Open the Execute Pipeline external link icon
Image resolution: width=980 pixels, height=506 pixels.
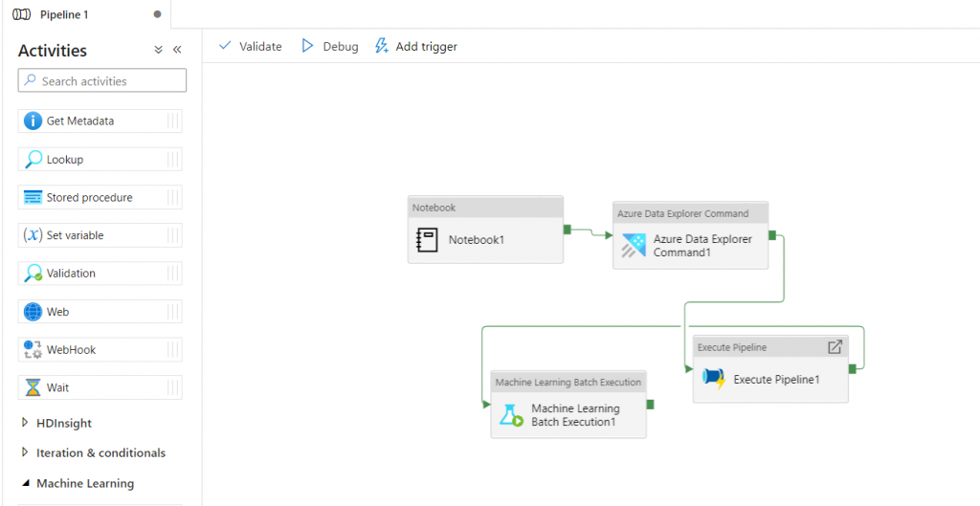835,347
